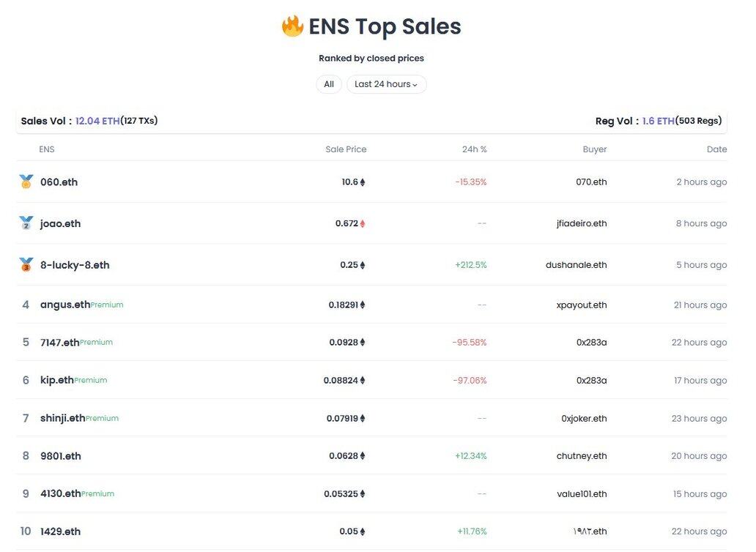756x552 pixels.
Task: Click the Ethereum icon next to 0.05 price
Action: [x=363, y=532]
